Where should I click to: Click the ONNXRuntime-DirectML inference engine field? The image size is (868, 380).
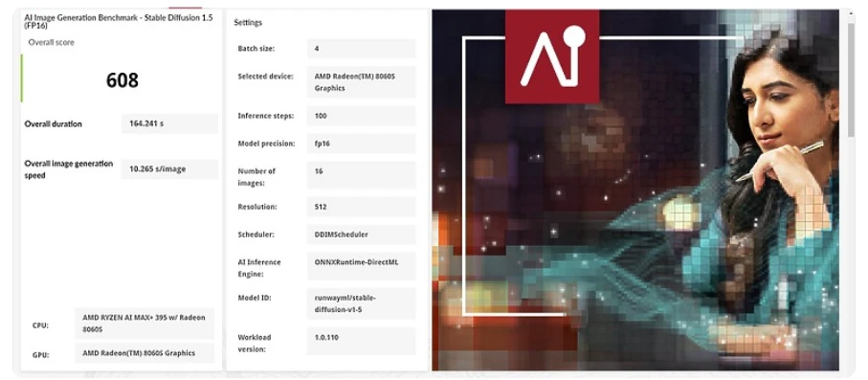click(361, 266)
